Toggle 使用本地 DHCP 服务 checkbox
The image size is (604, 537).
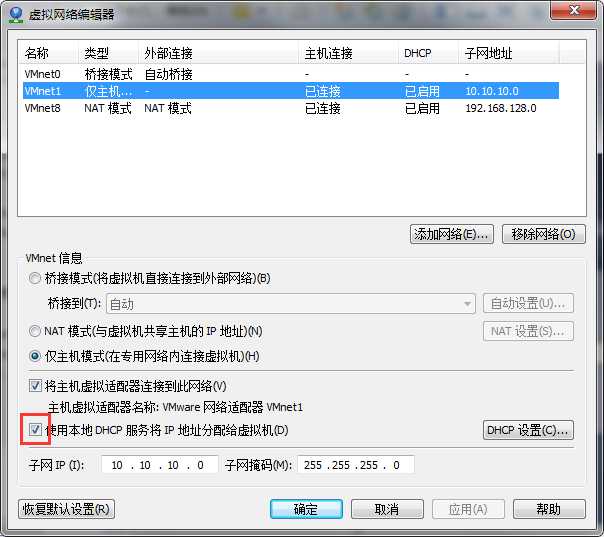pos(35,429)
